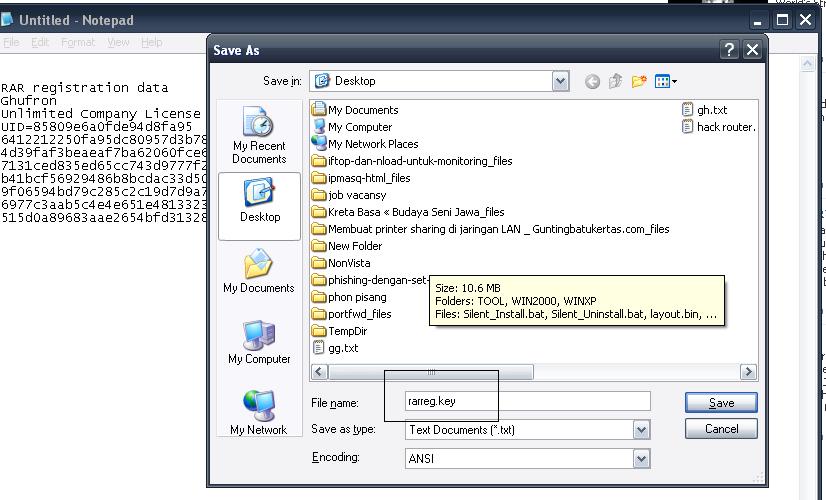This screenshot has height=500, width=826.
Task: Expand the Save in location dropdown
Action: pyautogui.click(x=560, y=81)
